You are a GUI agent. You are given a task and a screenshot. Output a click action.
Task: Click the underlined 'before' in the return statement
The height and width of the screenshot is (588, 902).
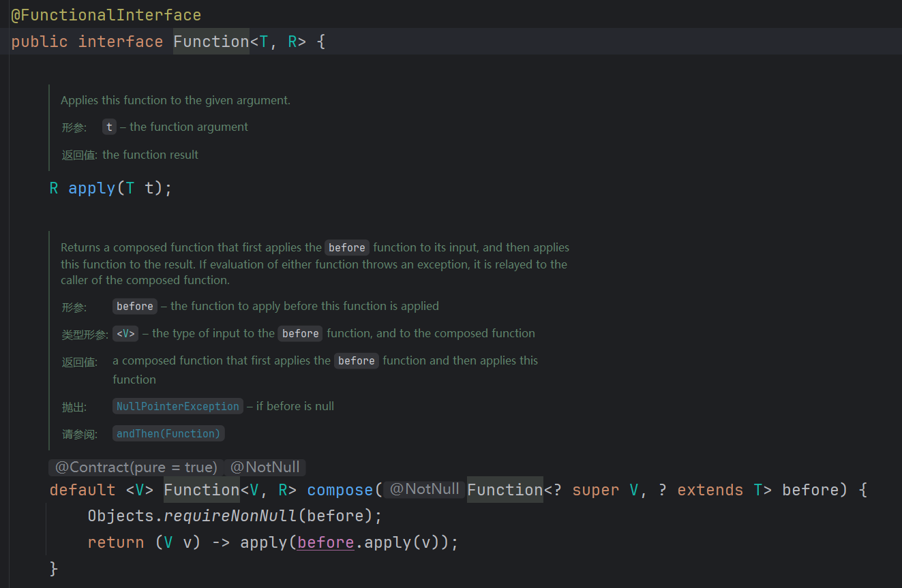(x=326, y=542)
